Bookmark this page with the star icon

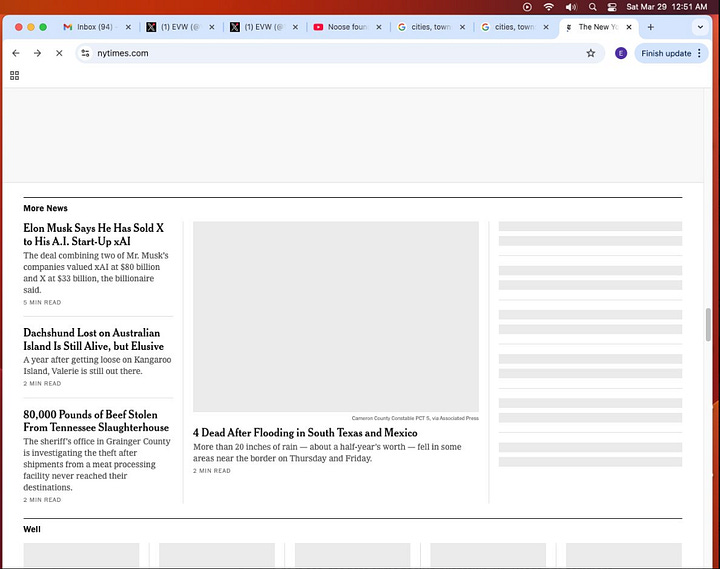click(x=591, y=53)
